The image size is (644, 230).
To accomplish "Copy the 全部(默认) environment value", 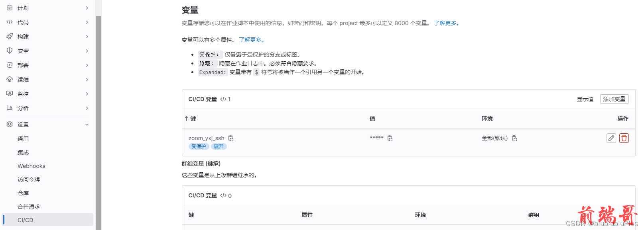I will coord(514,138).
